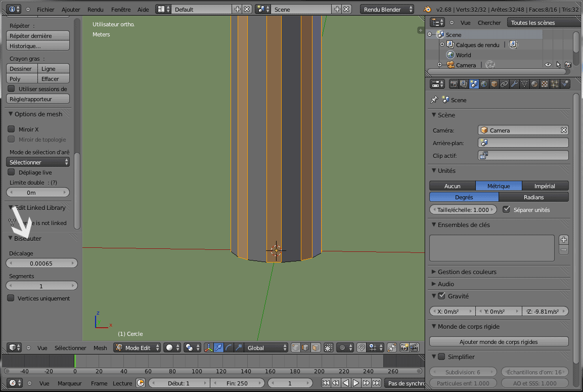The height and width of the screenshot is (392, 583).
Task: Toggle Camera visibility eye in outliner
Action: (x=548, y=65)
